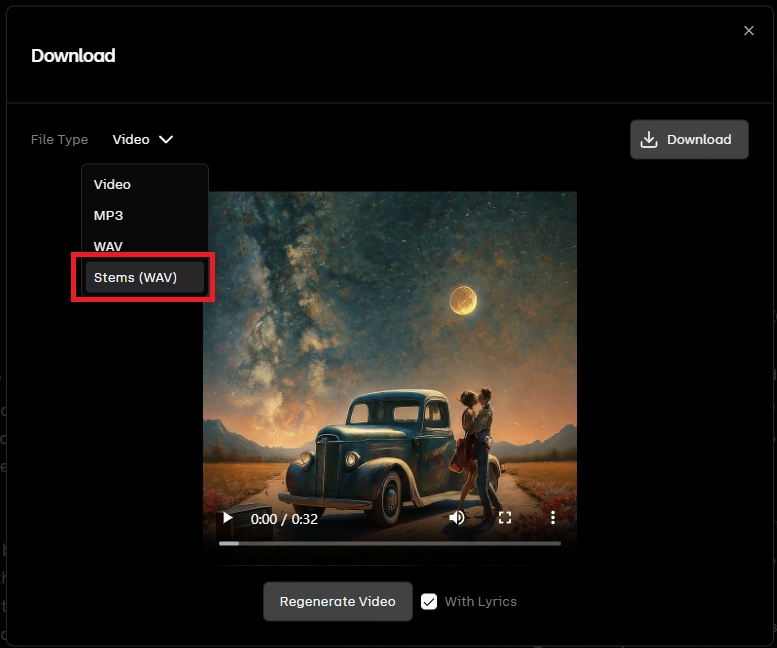Pick the WAV file type option
The image size is (777, 648).
coord(108,246)
